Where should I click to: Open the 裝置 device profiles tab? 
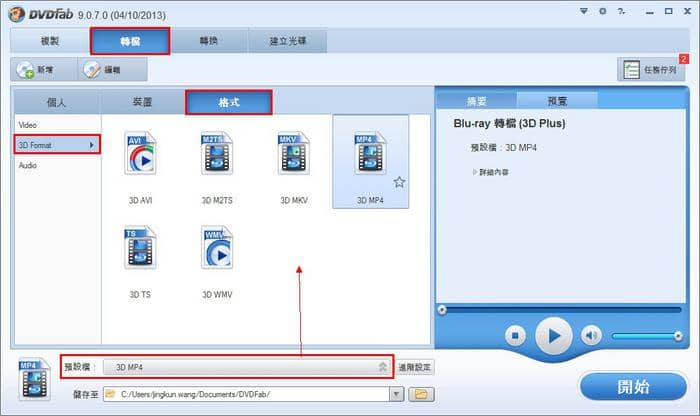(x=142, y=102)
